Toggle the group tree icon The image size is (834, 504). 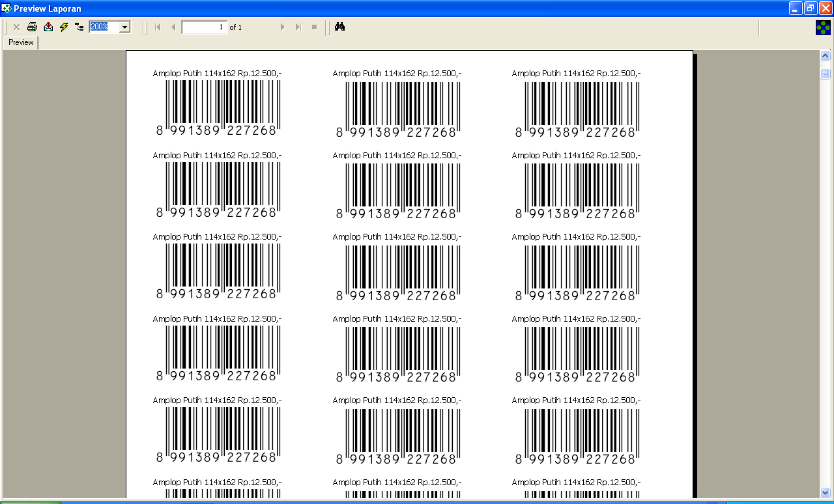[79, 27]
